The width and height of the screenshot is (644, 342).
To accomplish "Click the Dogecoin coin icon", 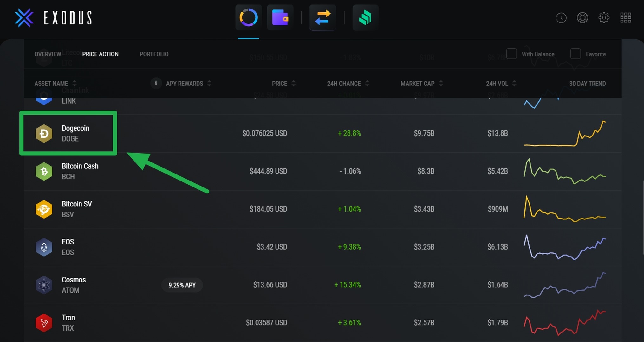I will (44, 133).
